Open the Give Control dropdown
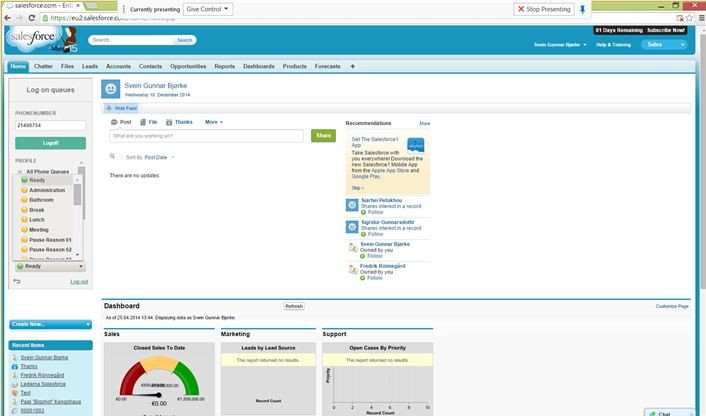706x416 pixels. pyautogui.click(x=208, y=9)
